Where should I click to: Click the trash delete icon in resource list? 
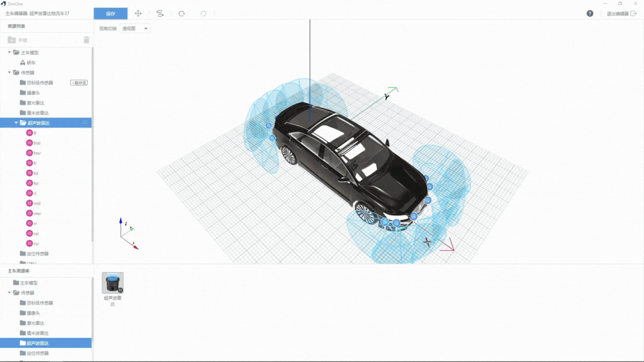[x=86, y=40]
